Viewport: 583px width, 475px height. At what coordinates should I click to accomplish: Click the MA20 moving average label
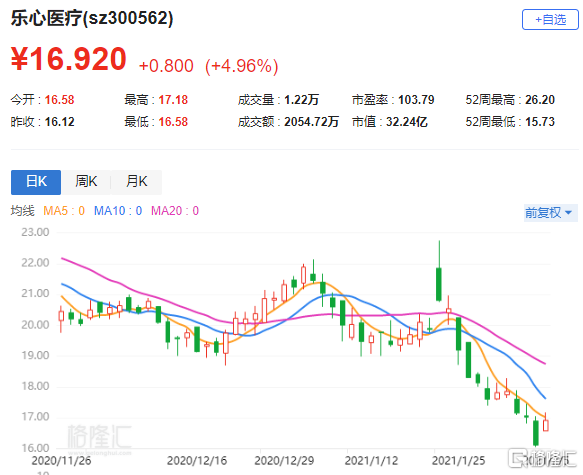click(x=175, y=211)
